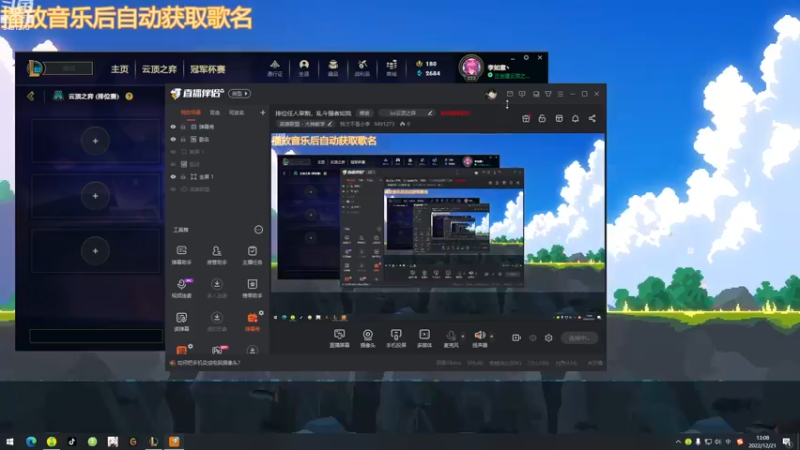This screenshot has height=450, width=800.
Task: Open 藏品 collection icon in League client
Action: 333,68
